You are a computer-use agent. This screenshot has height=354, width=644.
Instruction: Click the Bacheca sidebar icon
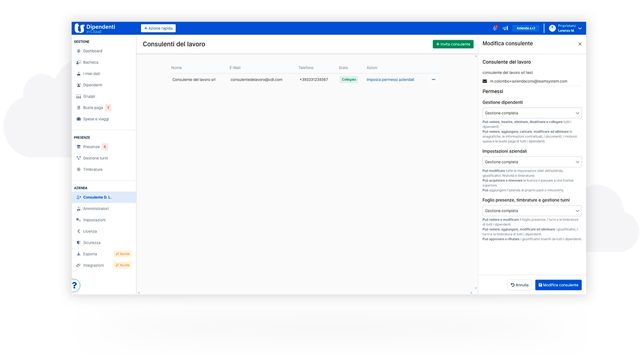pyautogui.click(x=78, y=62)
